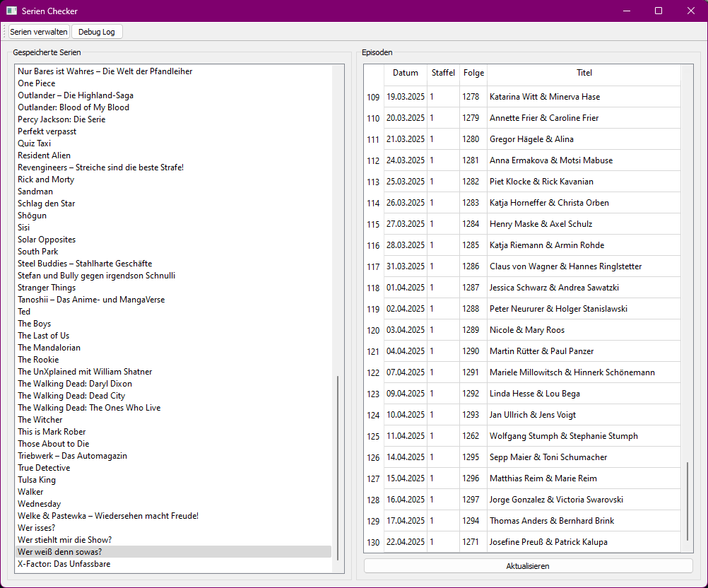This screenshot has height=588, width=708.
Task: Open the Serien verwalten toolbar button
Action: pos(39,32)
